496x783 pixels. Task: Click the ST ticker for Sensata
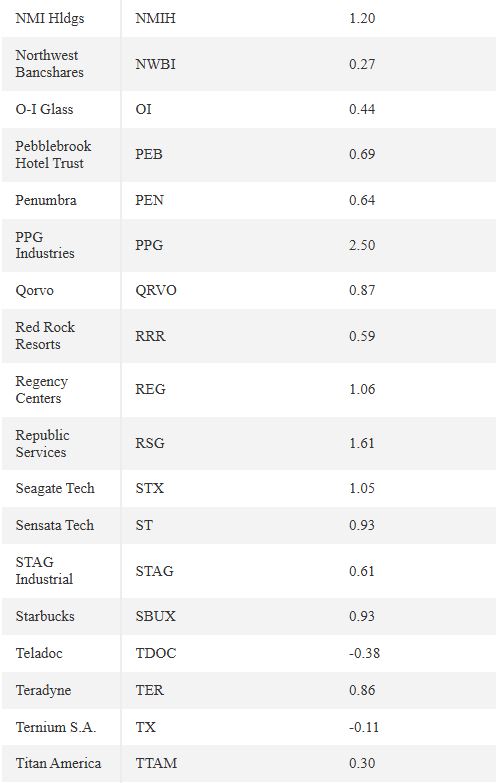(x=144, y=525)
